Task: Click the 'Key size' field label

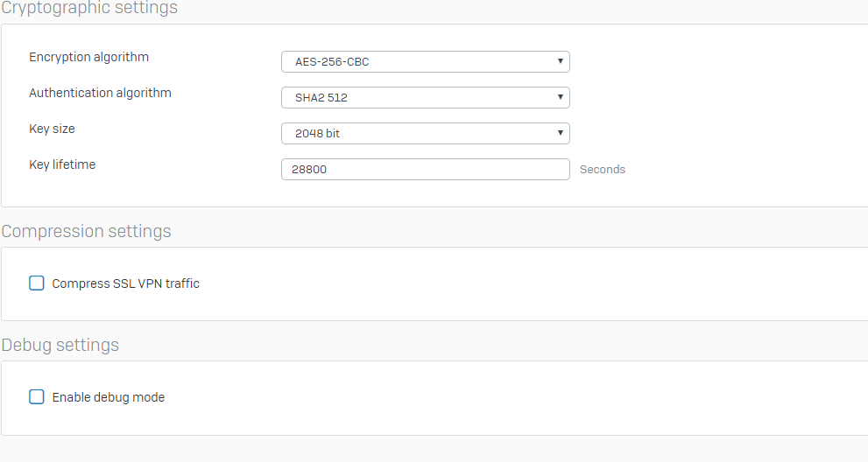Action: 52,129
